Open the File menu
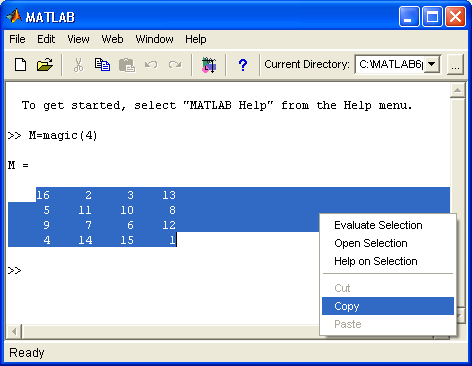 point(17,39)
